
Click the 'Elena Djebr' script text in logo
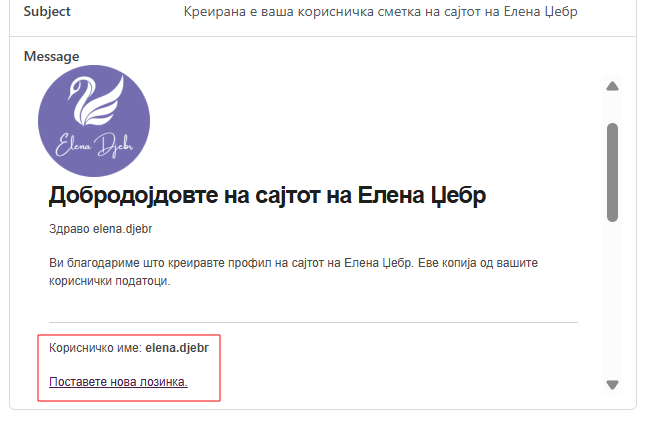pyautogui.click(x=93, y=146)
